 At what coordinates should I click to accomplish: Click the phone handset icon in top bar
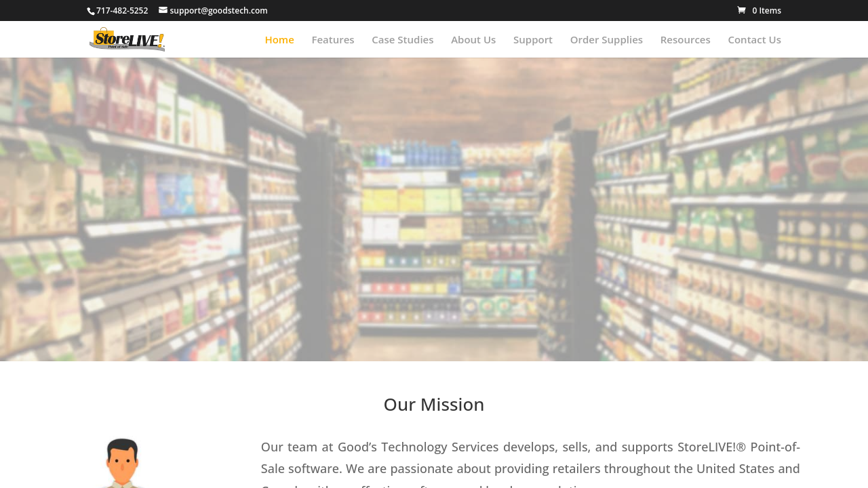coord(91,11)
